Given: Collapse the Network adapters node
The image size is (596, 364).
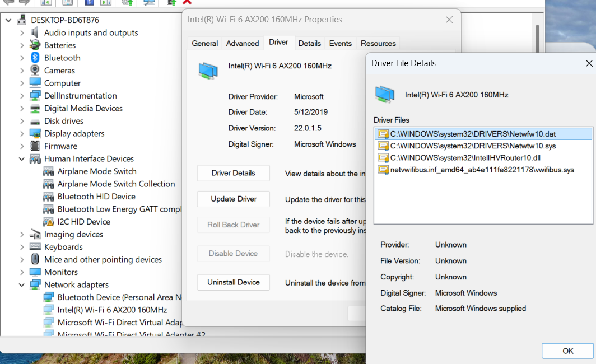Looking at the screenshot, I should coord(22,284).
